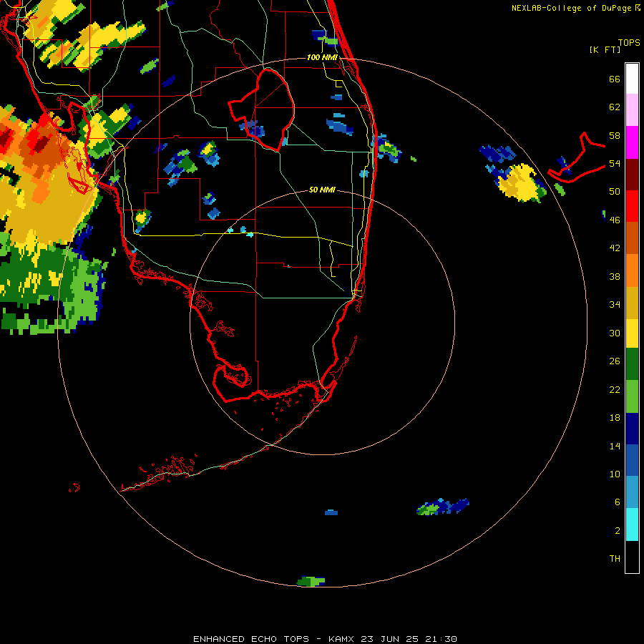
Task: Pick the light green legend swatch
Action: click(632, 396)
